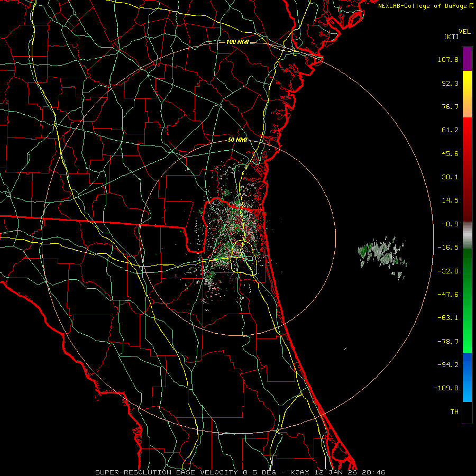
Task: Click the 92.3 legend value
Action: coord(450,83)
